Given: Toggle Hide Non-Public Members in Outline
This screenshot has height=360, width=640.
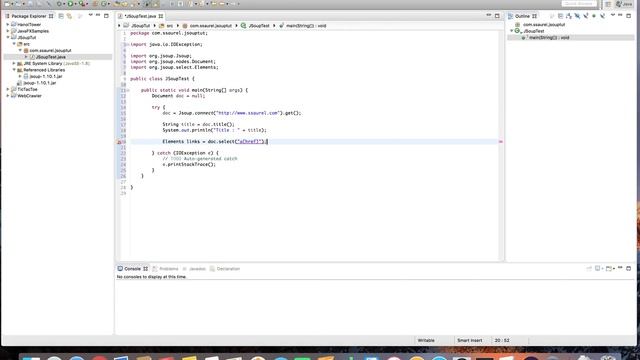Looking at the screenshot, I should [x=594, y=16].
